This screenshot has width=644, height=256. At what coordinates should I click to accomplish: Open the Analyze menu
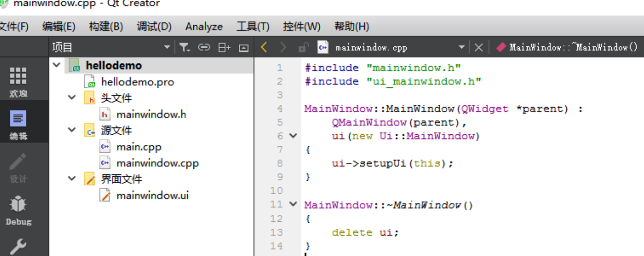(204, 26)
